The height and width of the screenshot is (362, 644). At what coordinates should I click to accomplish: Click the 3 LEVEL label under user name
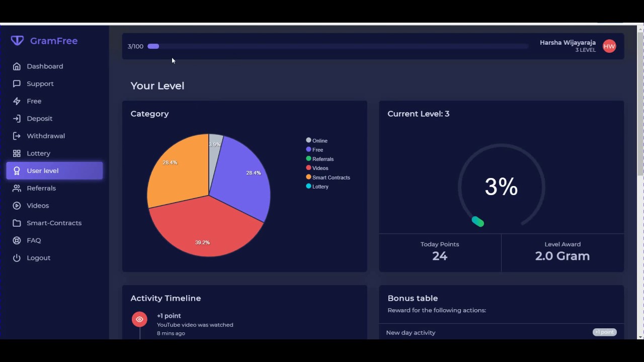coord(586,50)
